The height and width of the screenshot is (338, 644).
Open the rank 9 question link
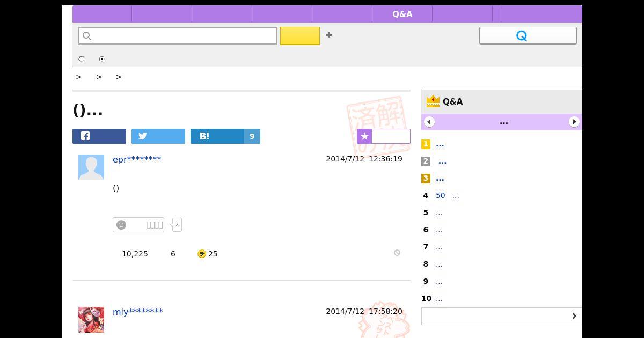(439, 282)
